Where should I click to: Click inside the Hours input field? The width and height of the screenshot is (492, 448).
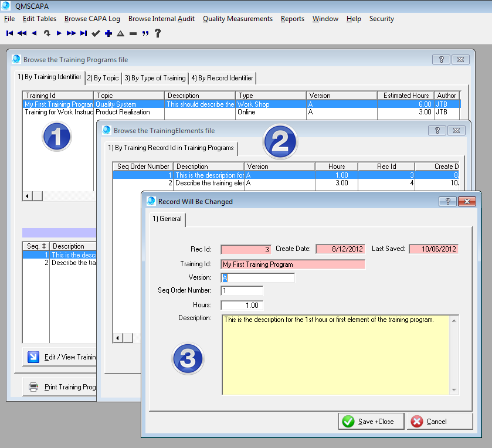242,306
